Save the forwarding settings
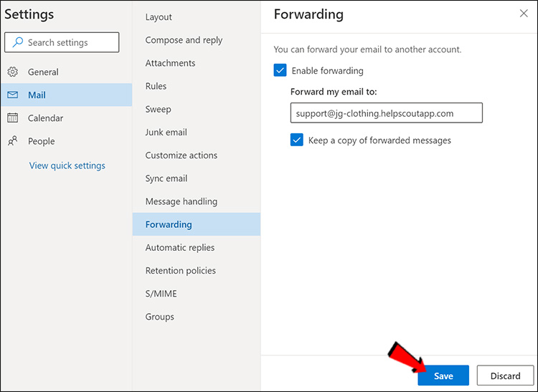 (x=443, y=376)
